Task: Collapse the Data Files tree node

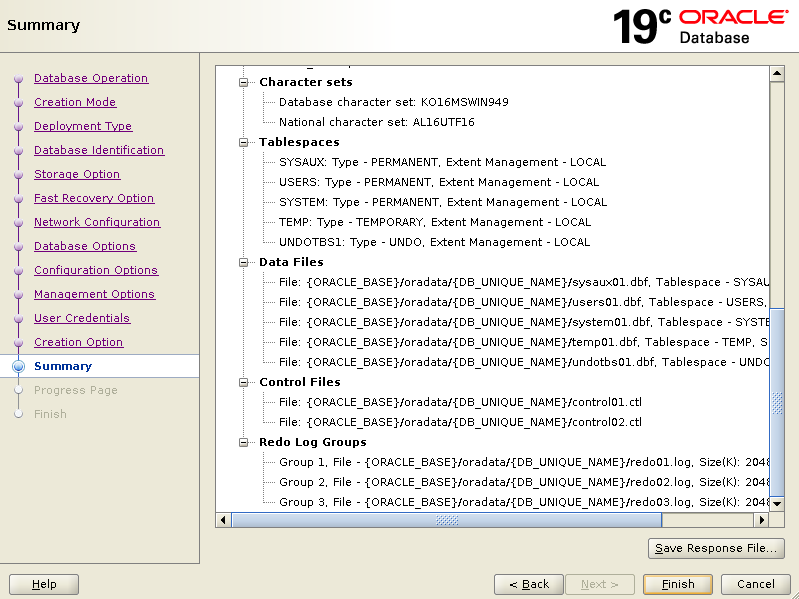Action: tap(244, 262)
